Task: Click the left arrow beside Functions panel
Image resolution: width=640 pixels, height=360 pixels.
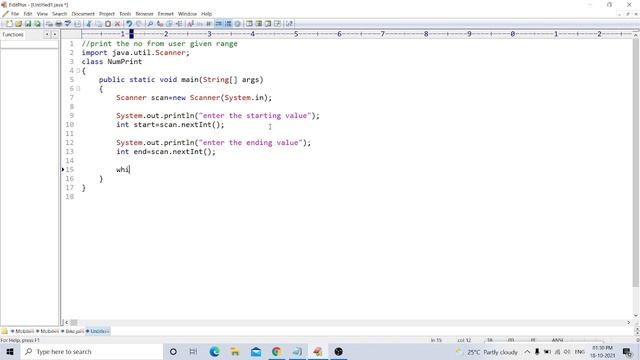Action: (x=47, y=35)
